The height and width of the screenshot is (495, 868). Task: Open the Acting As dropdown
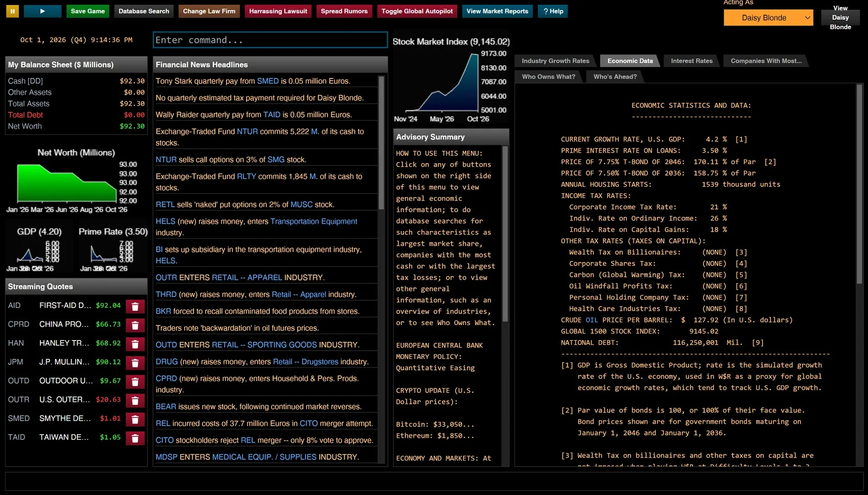(768, 18)
